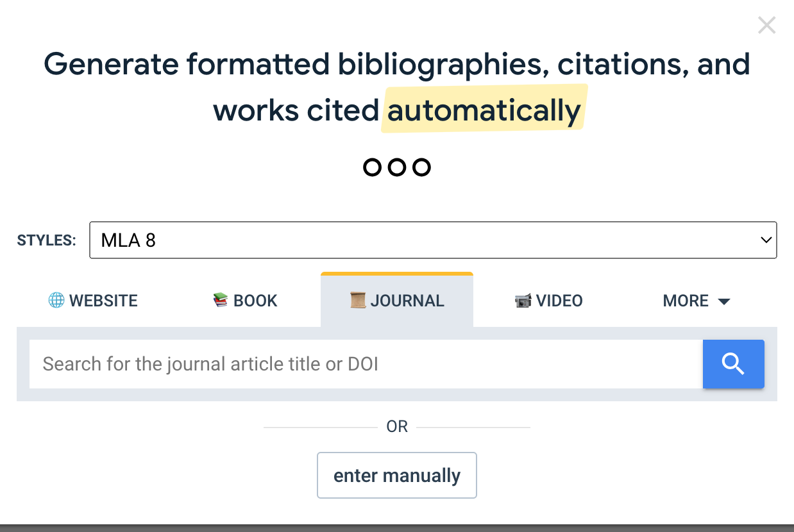Click the middle circle indicator
The image size is (794, 532).
tap(397, 167)
